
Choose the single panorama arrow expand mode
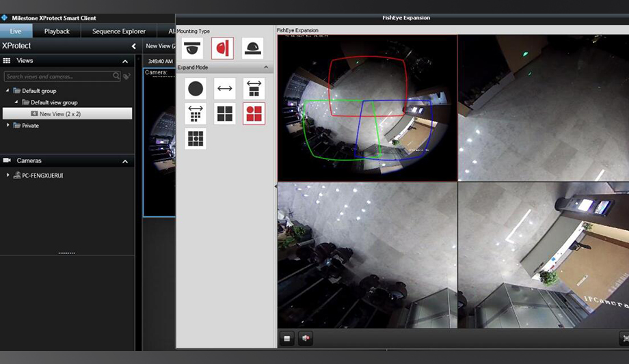click(x=225, y=89)
